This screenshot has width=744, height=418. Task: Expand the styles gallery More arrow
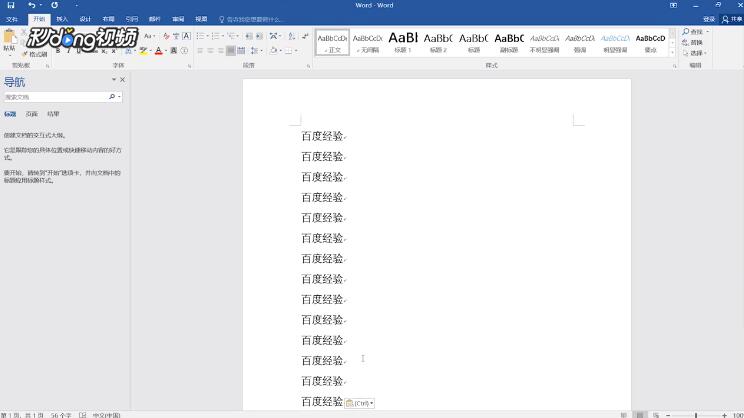672,52
